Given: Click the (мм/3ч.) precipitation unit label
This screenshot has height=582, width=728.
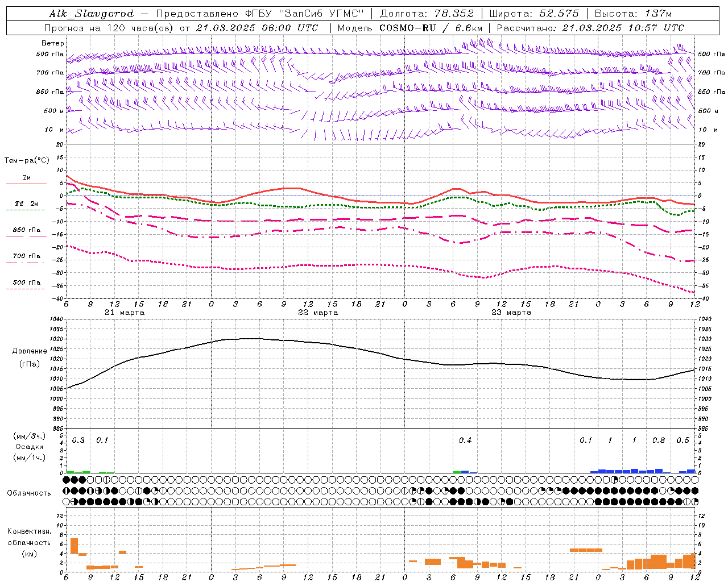Looking at the screenshot, I should tap(30, 436).
